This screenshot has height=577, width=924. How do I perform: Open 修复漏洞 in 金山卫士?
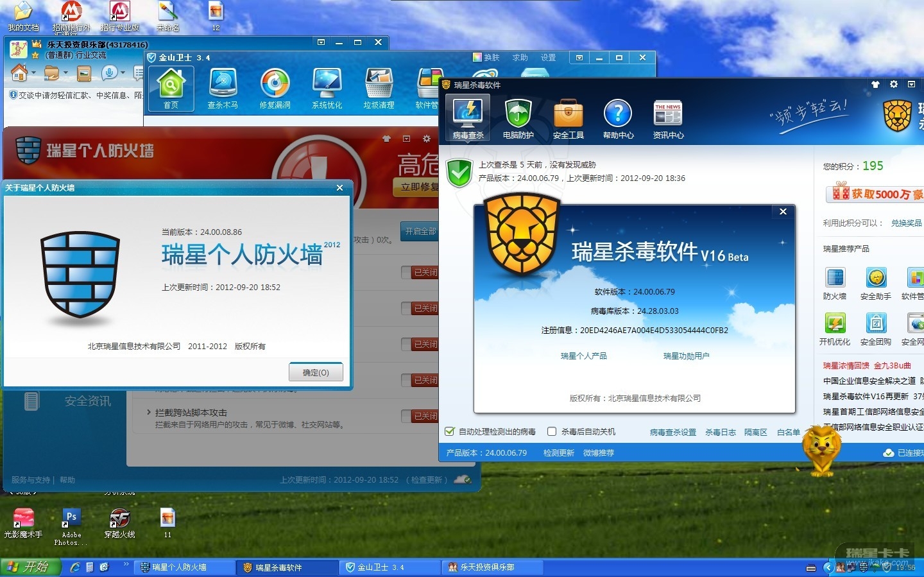pos(275,89)
